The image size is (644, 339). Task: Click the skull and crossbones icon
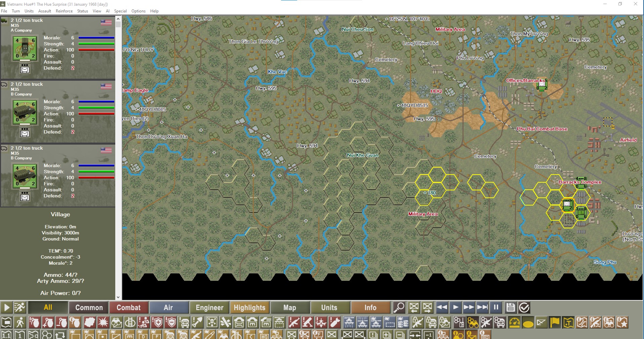pyautogui.click(x=212, y=323)
